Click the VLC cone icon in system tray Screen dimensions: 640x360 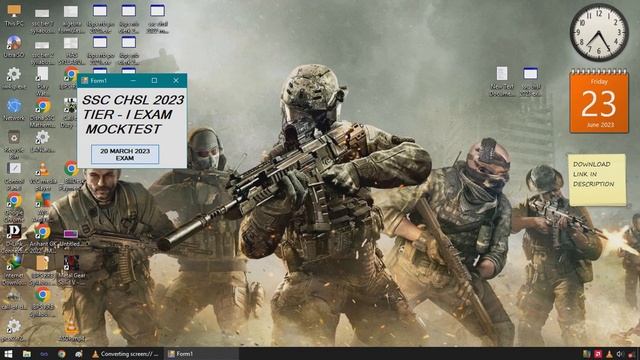[609, 354]
